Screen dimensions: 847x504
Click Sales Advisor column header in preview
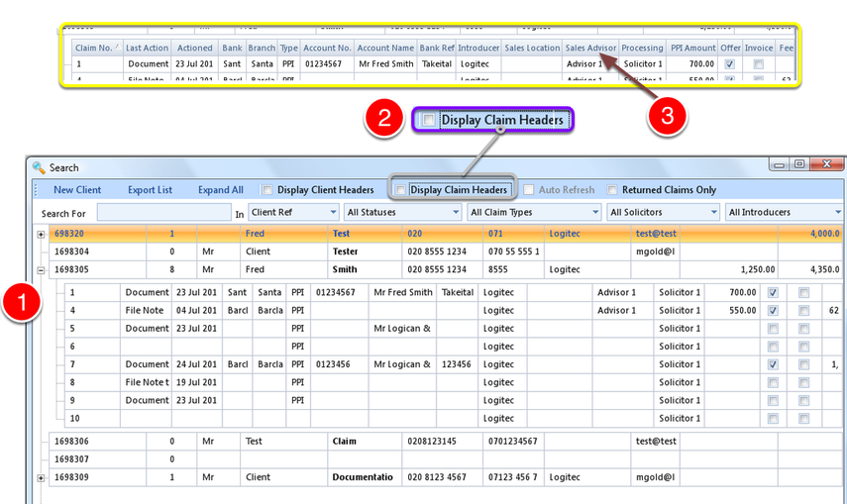click(590, 48)
